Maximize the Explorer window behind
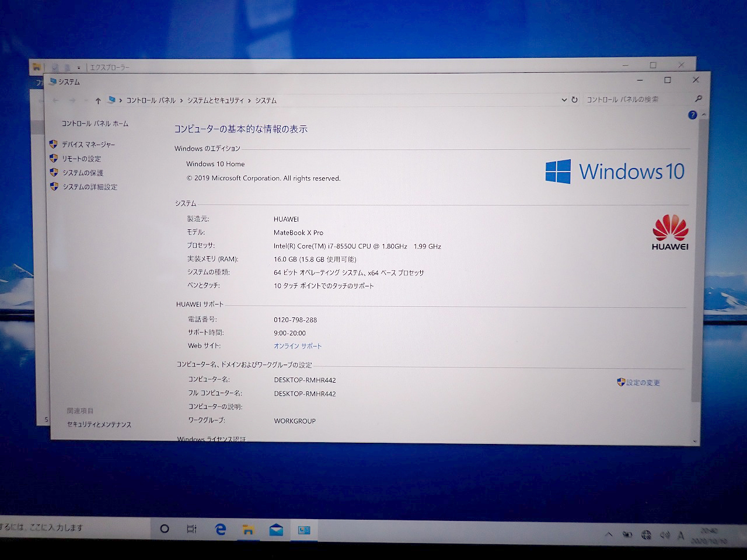The height and width of the screenshot is (560, 747). point(653,65)
